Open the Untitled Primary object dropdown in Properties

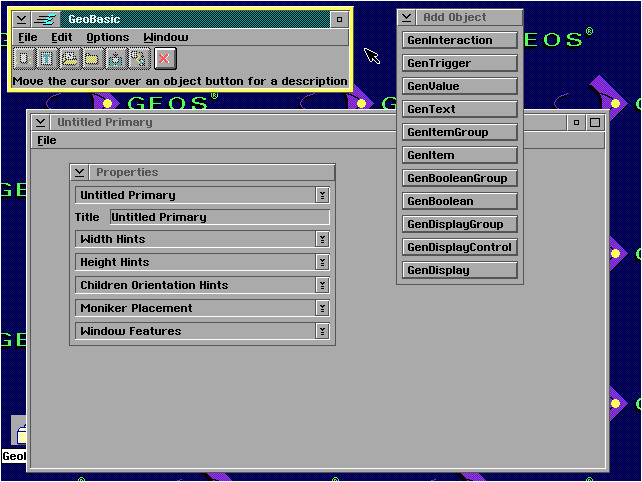pyautogui.click(x=203, y=195)
